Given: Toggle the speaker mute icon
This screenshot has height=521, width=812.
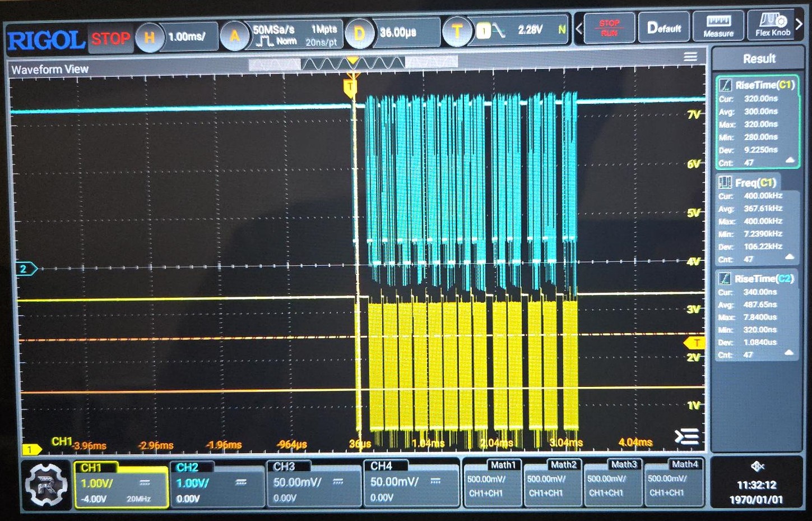Looking at the screenshot, I should click(757, 466).
